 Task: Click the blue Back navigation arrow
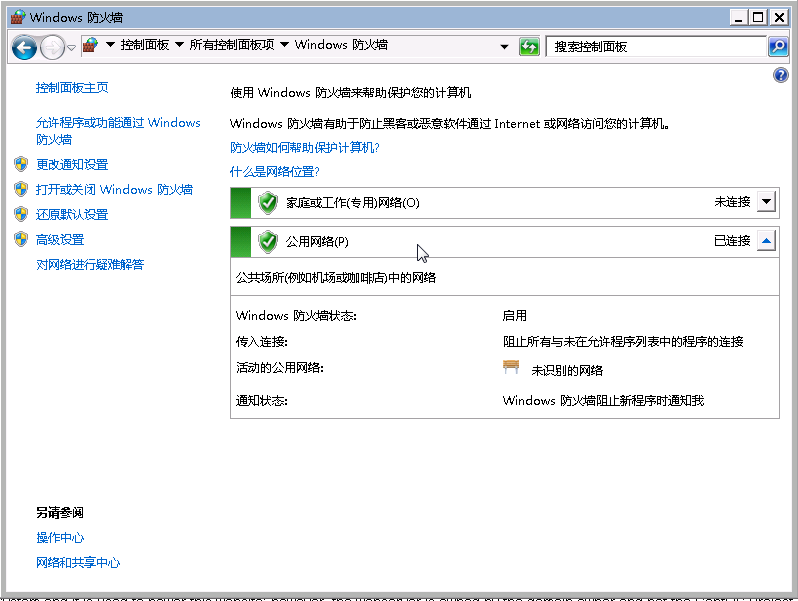[24, 47]
